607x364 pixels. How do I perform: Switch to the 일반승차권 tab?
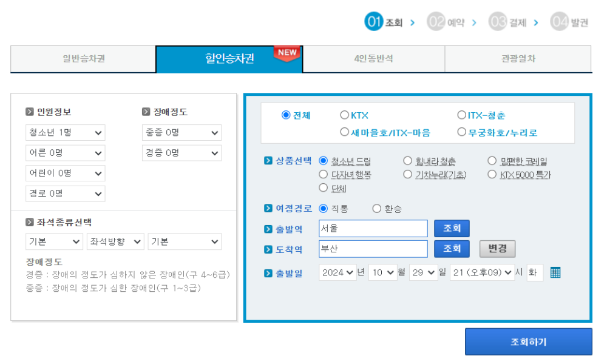(x=83, y=59)
